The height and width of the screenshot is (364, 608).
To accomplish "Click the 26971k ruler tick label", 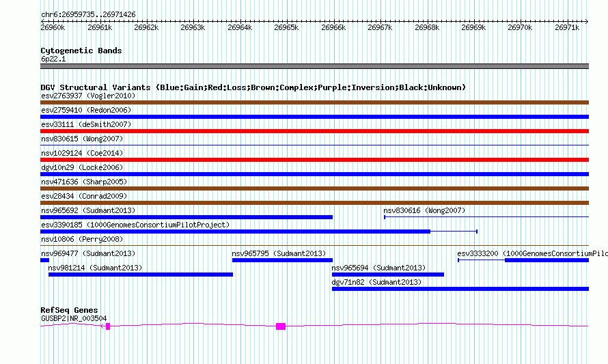I will click(567, 27).
